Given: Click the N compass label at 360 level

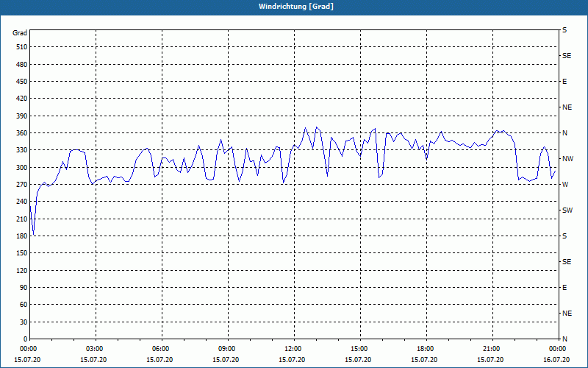Looking at the screenshot, I should (564, 133).
